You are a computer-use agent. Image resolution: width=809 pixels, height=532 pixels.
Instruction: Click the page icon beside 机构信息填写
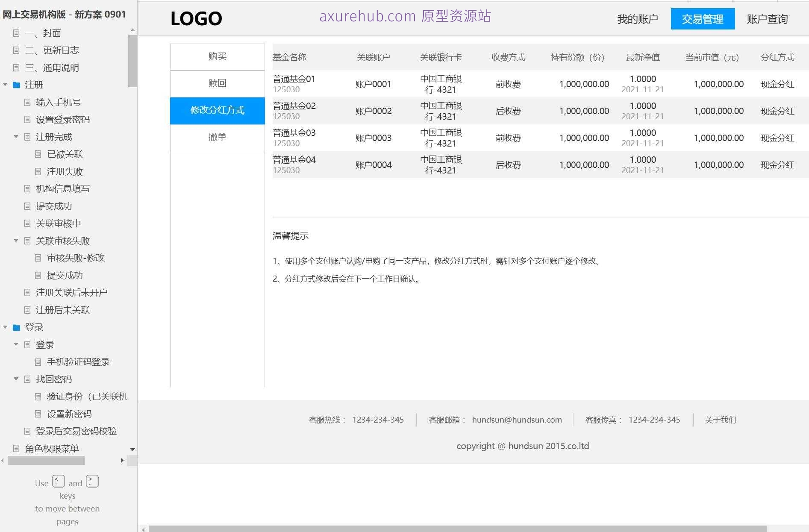click(x=27, y=188)
